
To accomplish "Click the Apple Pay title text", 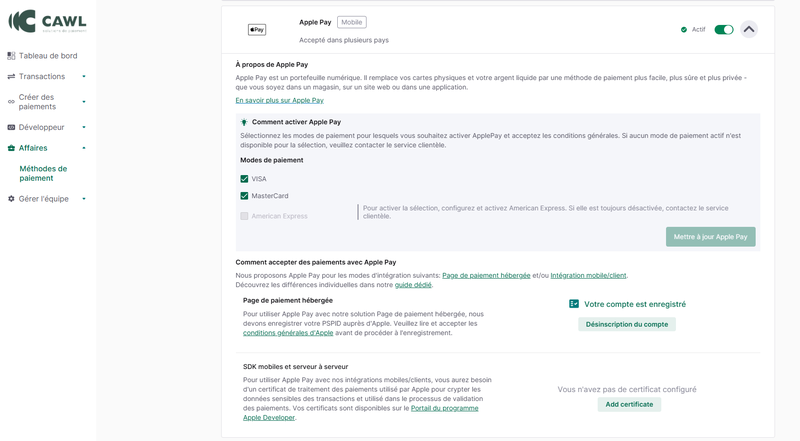I will (x=315, y=22).
